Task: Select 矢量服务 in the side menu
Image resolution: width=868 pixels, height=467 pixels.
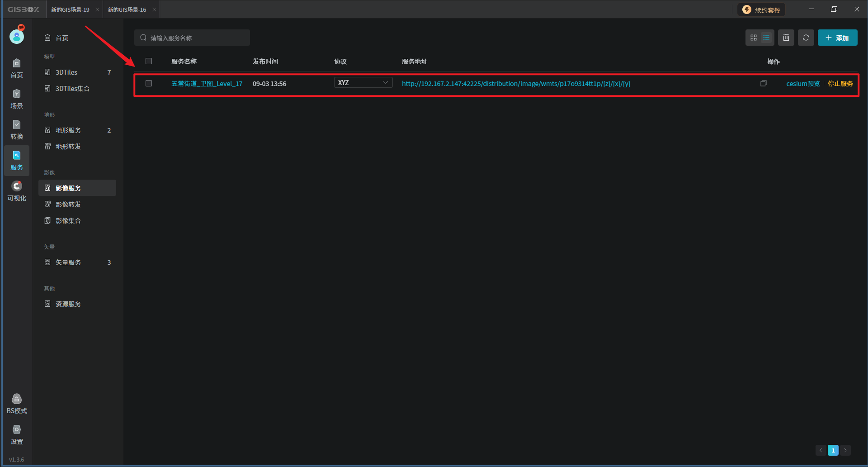Action: point(68,262)
